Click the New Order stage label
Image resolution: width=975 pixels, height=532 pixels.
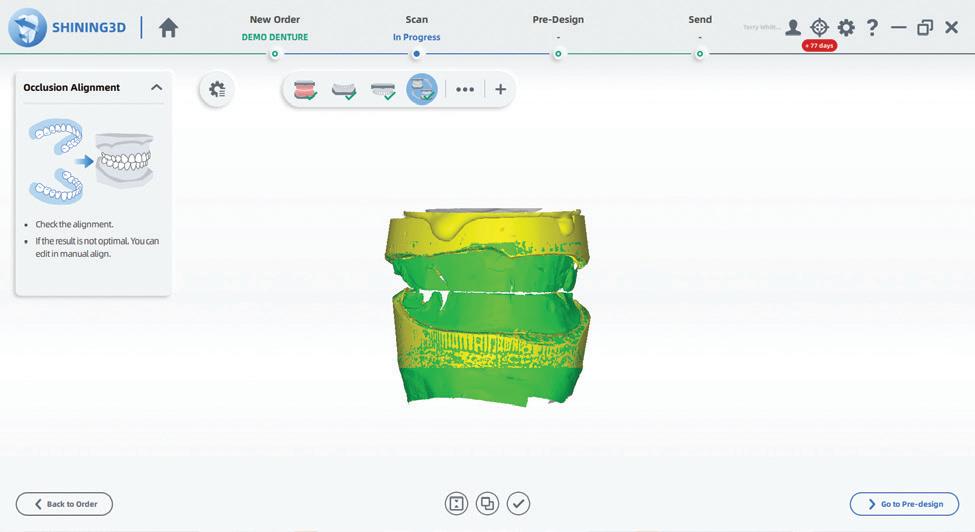click(275, 19)
